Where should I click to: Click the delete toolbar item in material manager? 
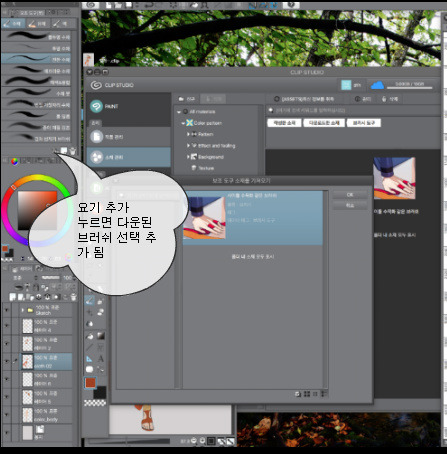(390, 99)
